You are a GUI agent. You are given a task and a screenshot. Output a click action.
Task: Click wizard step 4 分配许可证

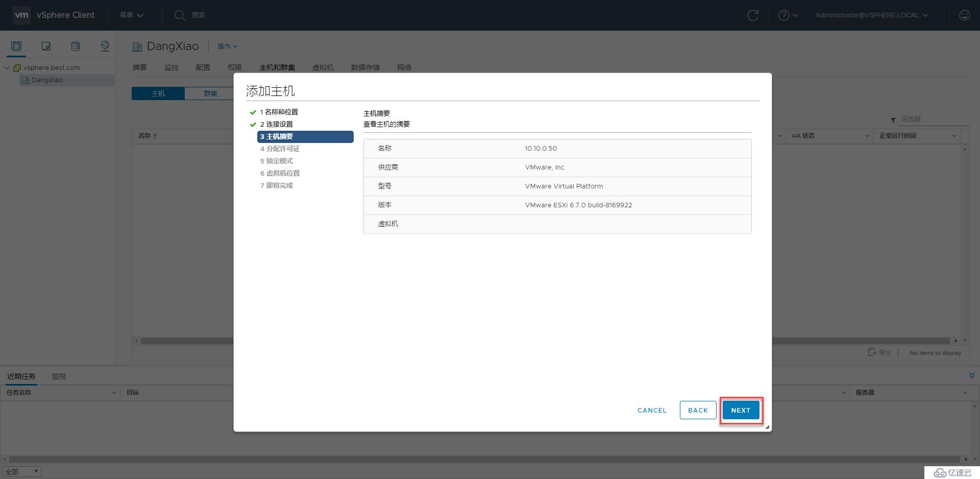[x=280, y=149]
